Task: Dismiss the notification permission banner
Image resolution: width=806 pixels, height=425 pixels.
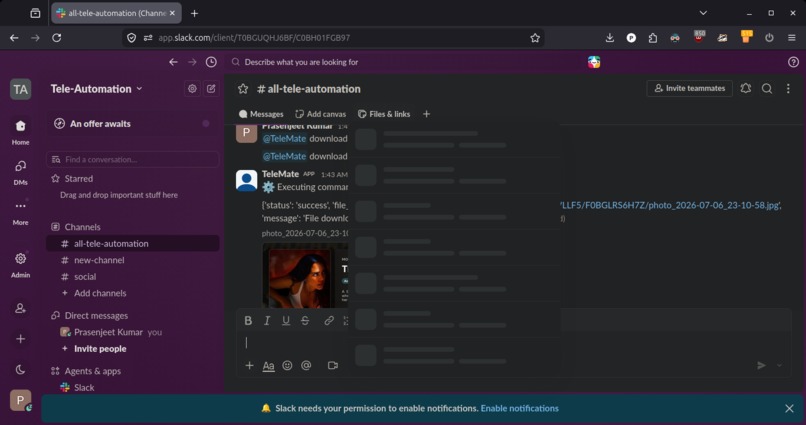Action: point(789,409)
